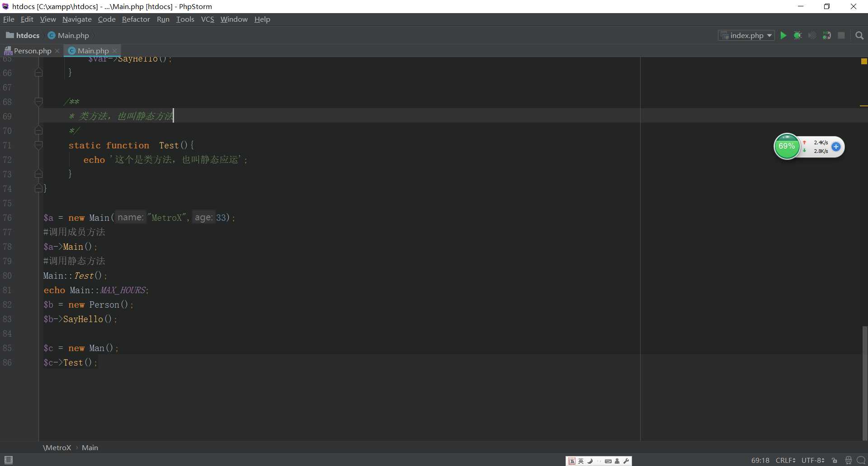Open the IME wrench settings icon
Image resolution: width=868 pixels, height=466 pixels.
point(626,461)
